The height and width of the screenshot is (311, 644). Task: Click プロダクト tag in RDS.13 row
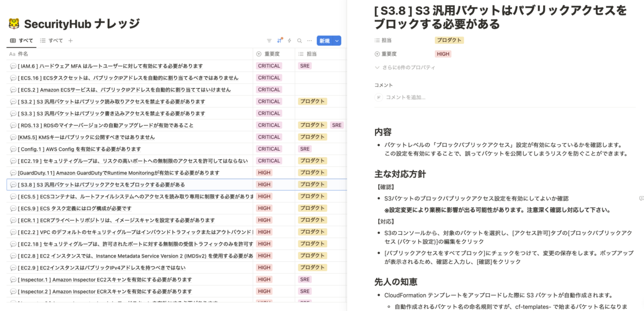pos(312,125)
